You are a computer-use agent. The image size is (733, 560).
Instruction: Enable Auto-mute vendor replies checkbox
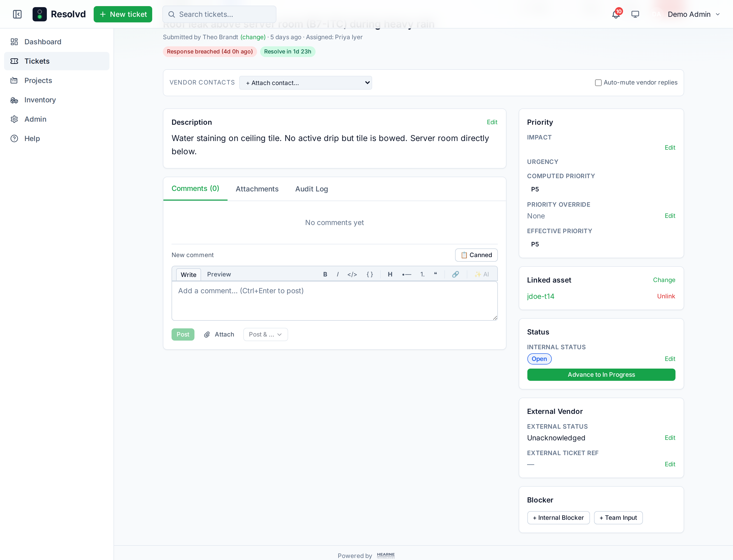[x=598, y=83]
